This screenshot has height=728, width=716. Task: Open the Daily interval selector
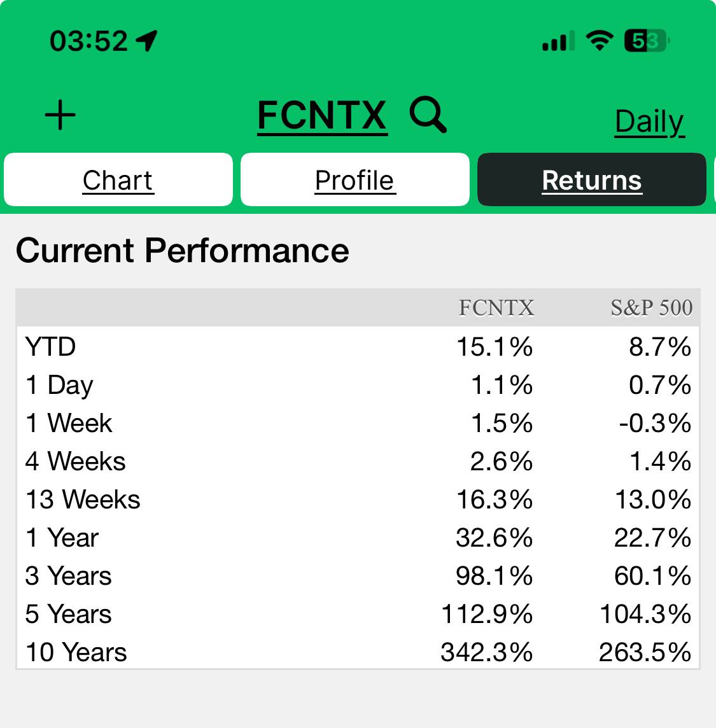click(x=649, y=121)
